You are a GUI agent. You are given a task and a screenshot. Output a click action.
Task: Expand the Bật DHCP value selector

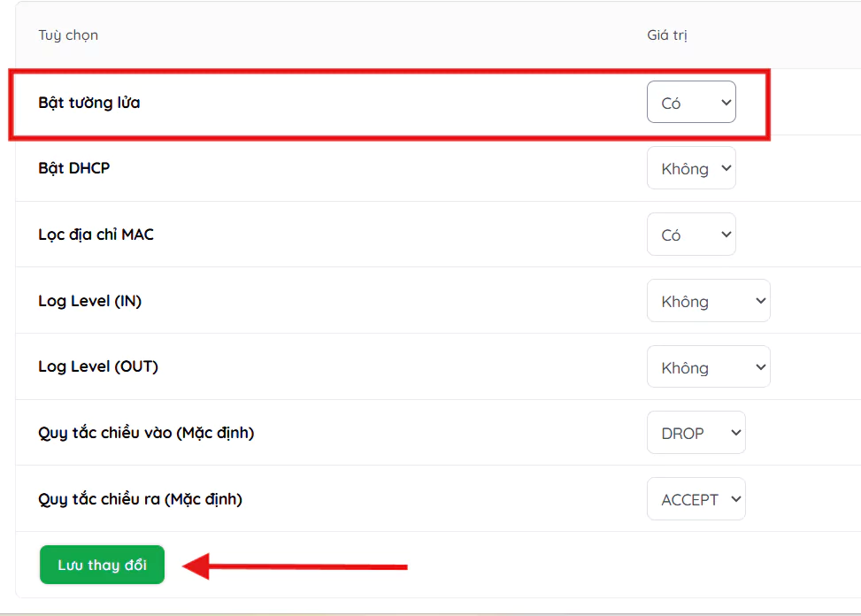690,168
